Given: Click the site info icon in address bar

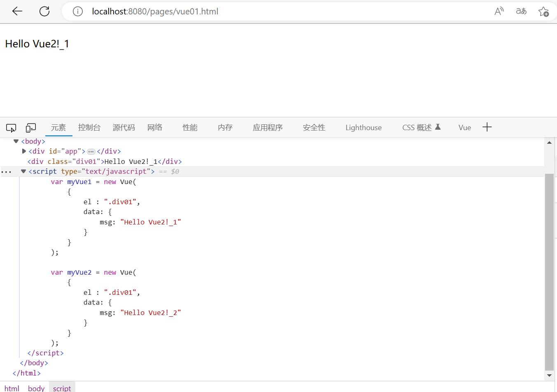Looking at the screenshot, I should (x=77, y=11).
